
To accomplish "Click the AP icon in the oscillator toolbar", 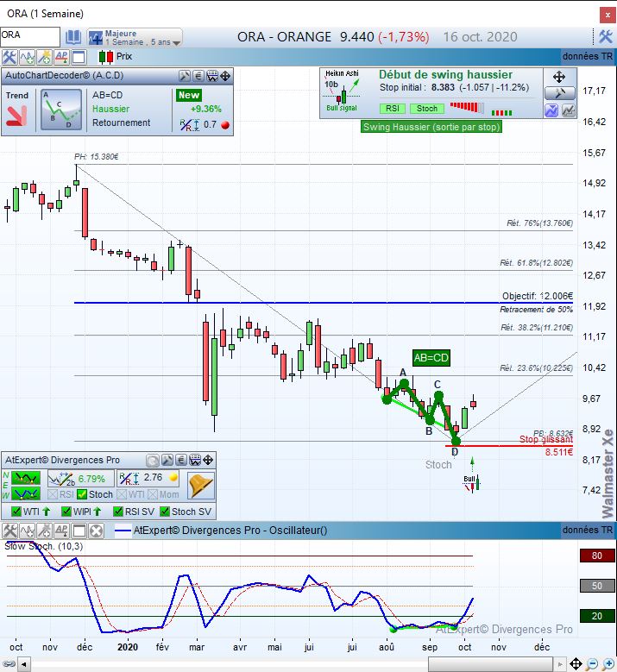I will [x=61, y=531].
